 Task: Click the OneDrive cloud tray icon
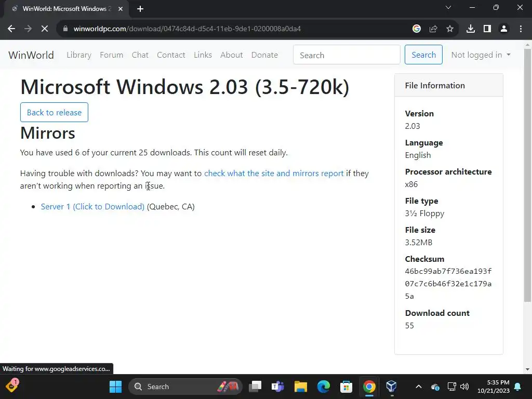tap(435, 387)
